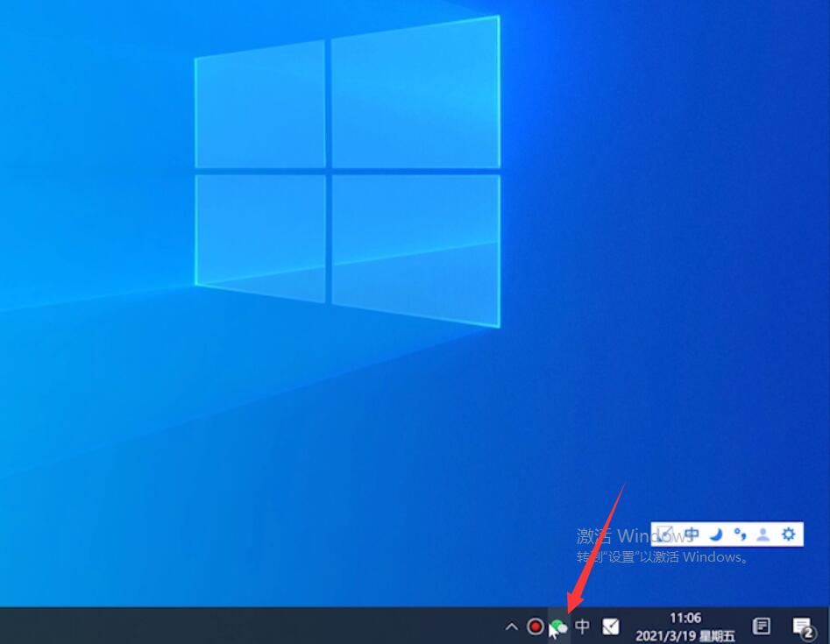The image size is (830, 644).
Task: Click the checkmark input method tray icon
Action: (611, 627)
